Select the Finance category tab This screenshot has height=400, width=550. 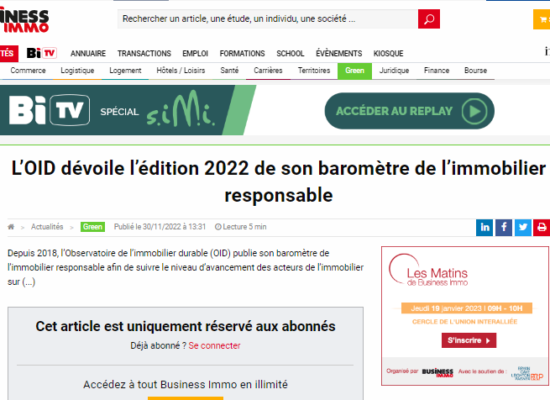436,71
